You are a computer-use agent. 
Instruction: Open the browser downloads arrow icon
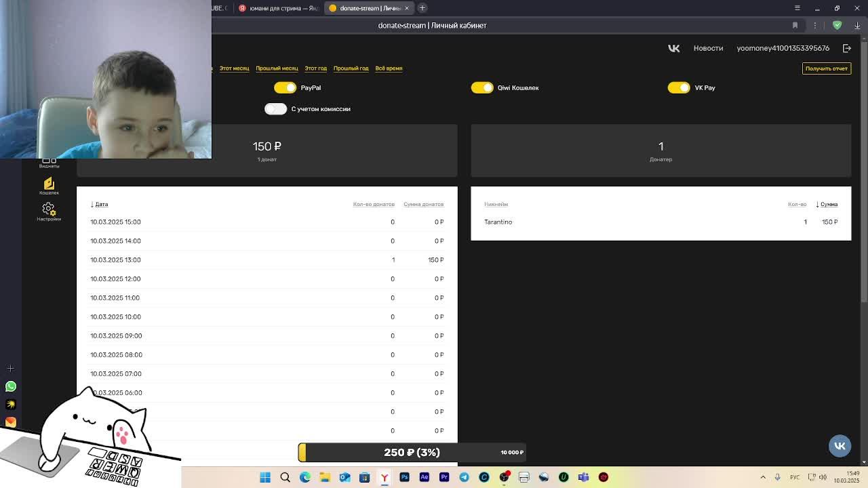pos(857,25)
